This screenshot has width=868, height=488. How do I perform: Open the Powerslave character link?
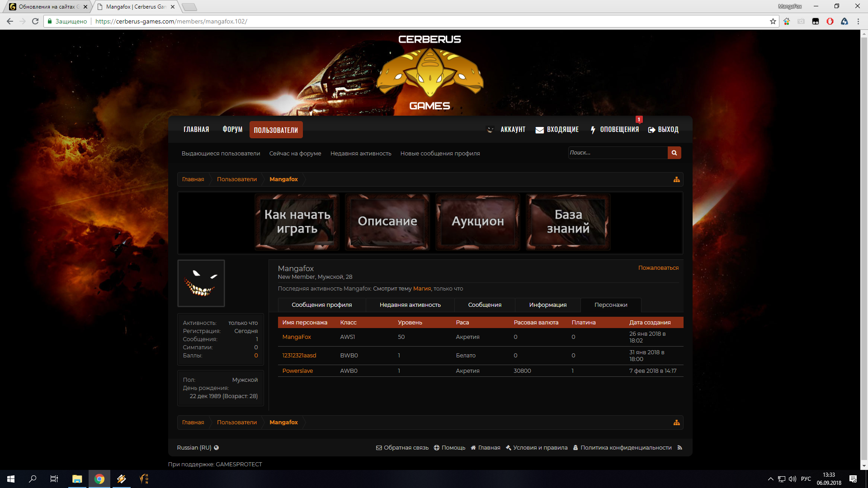pos(297,371)
